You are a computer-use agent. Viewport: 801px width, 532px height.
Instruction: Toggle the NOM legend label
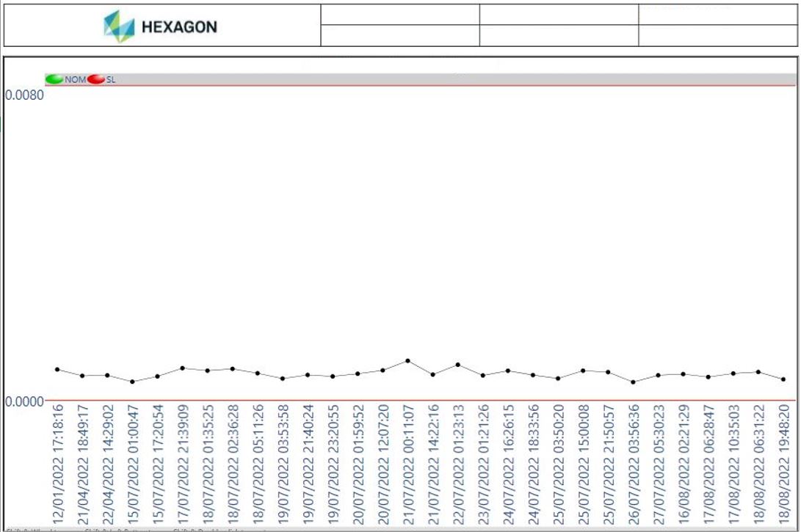coord(75,79)
